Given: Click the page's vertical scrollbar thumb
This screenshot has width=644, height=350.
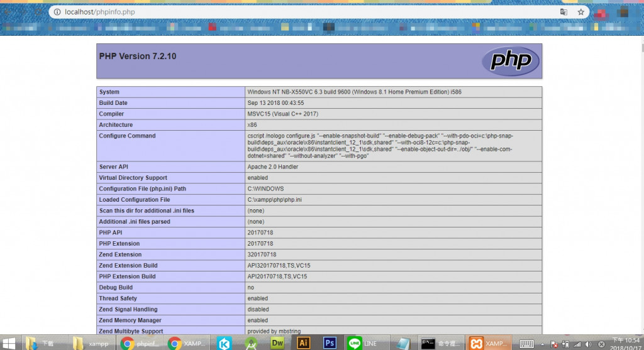Looking at the screenshot, I should [x=641, y=46].
